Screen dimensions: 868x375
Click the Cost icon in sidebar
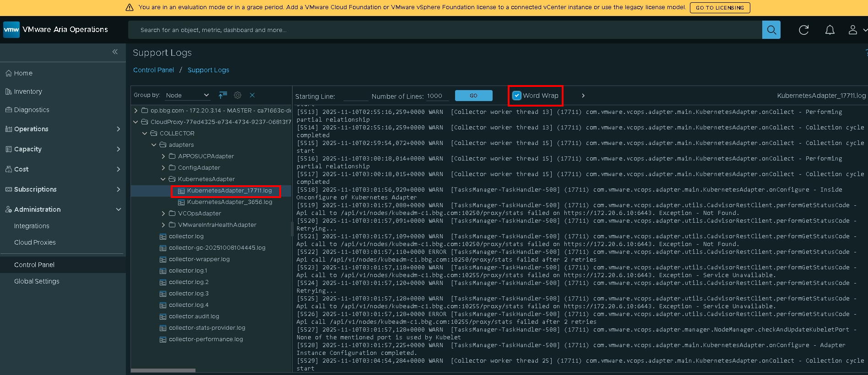[x=8, y=169]
